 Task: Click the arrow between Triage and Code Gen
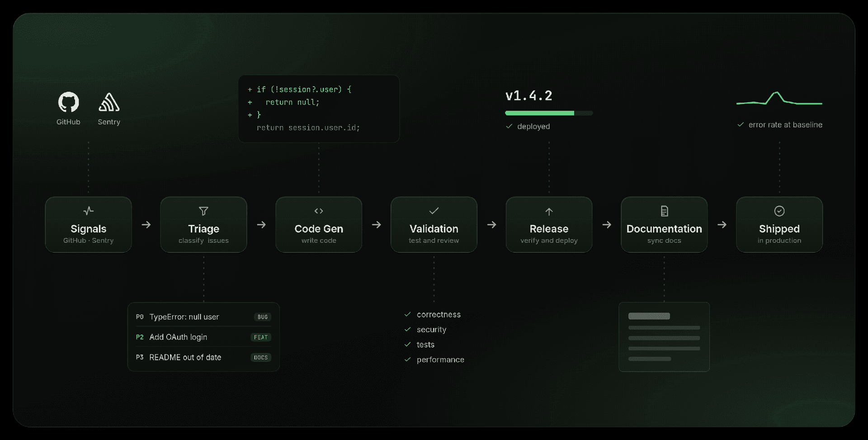click(x=261, y=225)
